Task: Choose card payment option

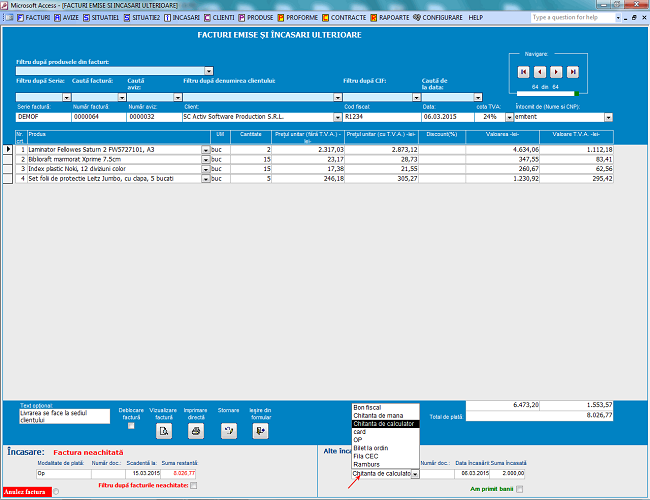Action: [x=386, y=432]
